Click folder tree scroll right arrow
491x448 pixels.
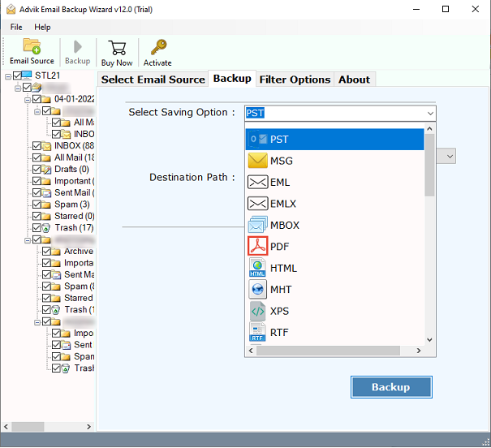[x=88, y=426]
